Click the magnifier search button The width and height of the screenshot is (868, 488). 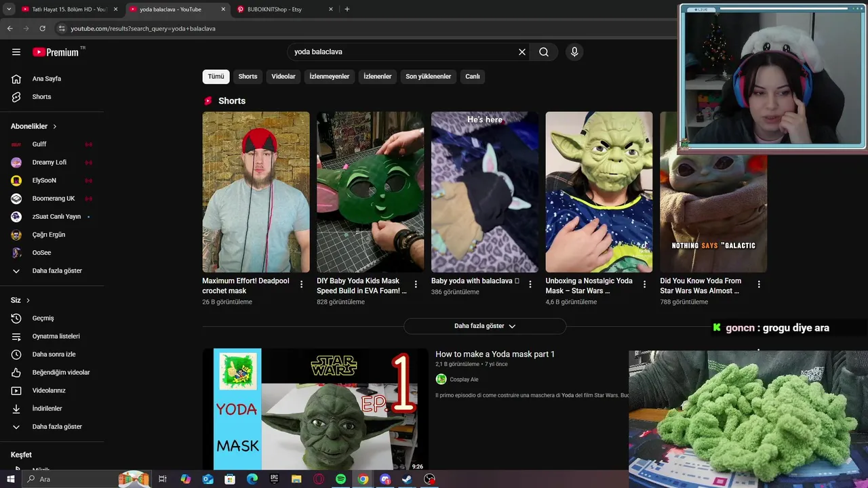(544, 52)
